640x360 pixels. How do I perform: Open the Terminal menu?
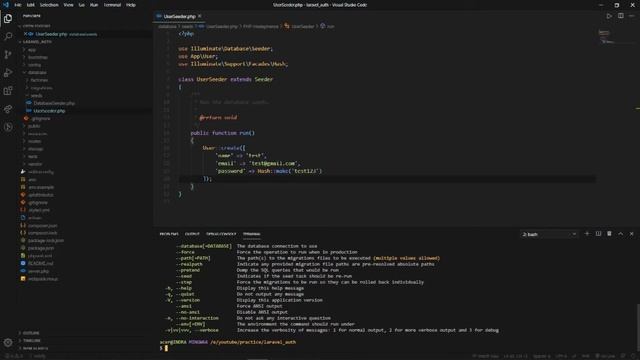[112, 5]
